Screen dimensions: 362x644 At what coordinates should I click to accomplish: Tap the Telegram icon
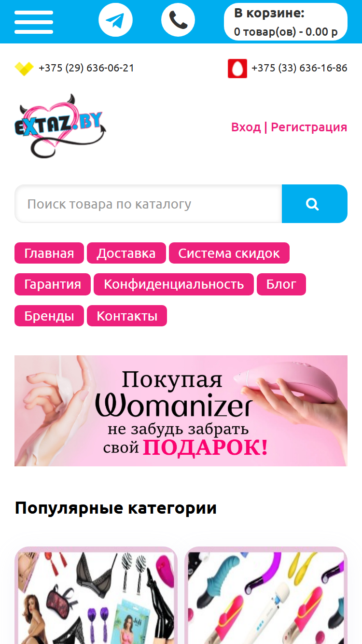115,20
